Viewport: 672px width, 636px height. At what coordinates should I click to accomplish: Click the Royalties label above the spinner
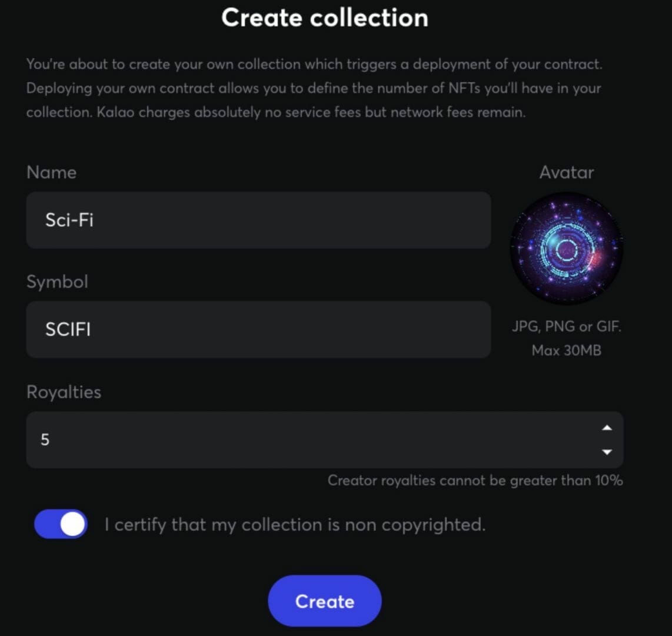coord(63,392)
